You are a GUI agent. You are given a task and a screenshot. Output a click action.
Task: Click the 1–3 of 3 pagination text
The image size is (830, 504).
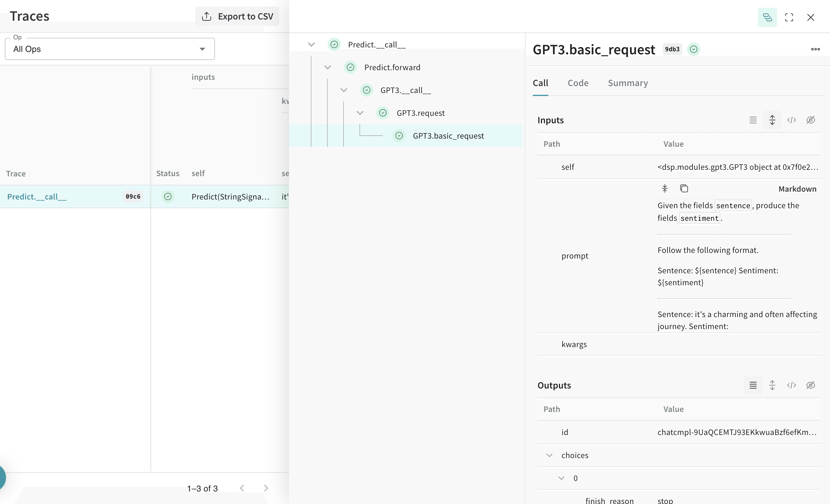pyautogui.click(x=202, y=488)
